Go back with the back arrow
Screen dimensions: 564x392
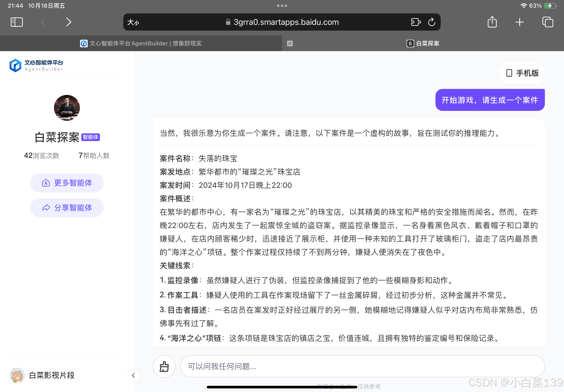pos(44,22)
